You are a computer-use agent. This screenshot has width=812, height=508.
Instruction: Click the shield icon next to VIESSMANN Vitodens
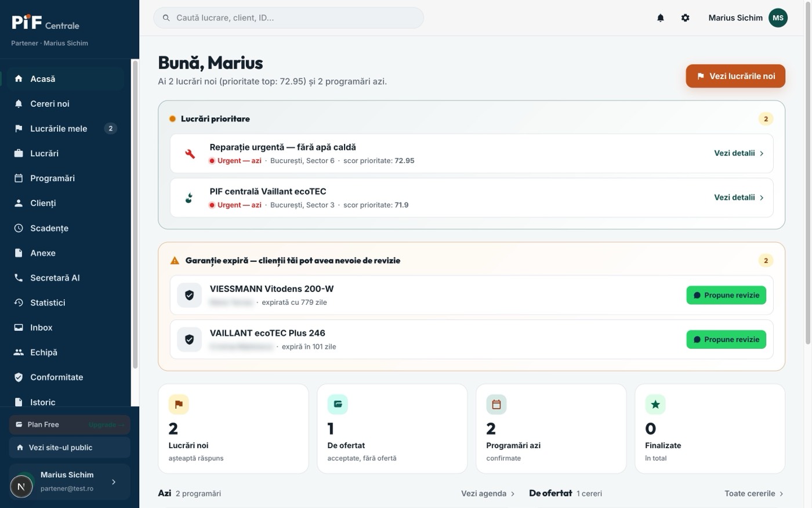click(x=189, y=296)
